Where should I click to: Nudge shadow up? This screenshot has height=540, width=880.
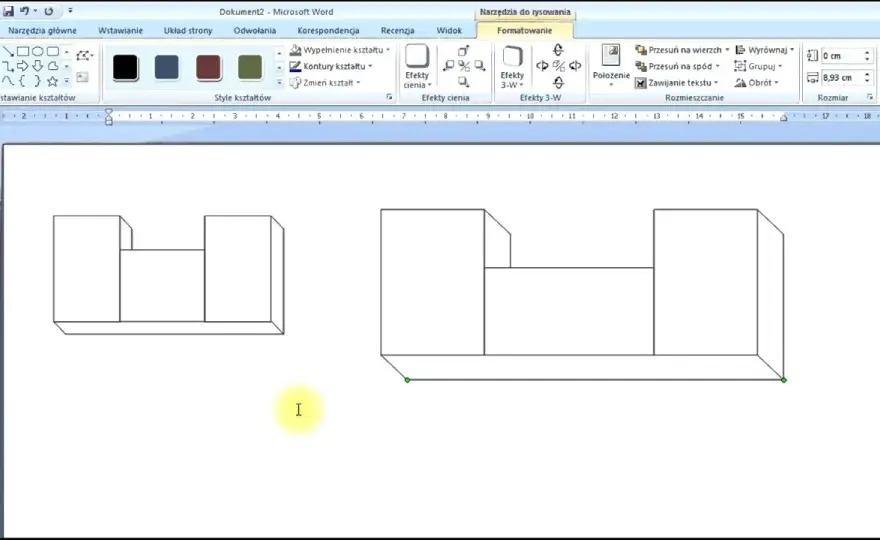[x=464, y=51]
